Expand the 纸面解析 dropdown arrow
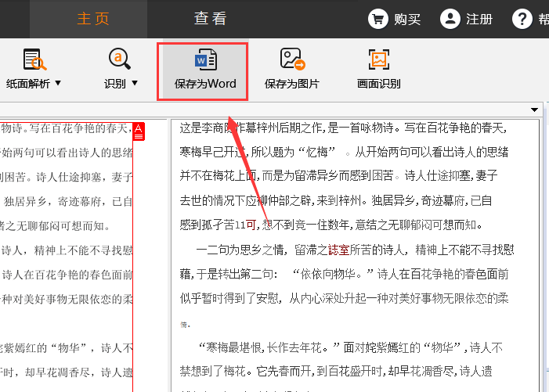The image size is (549, 392). coord(57,83)
